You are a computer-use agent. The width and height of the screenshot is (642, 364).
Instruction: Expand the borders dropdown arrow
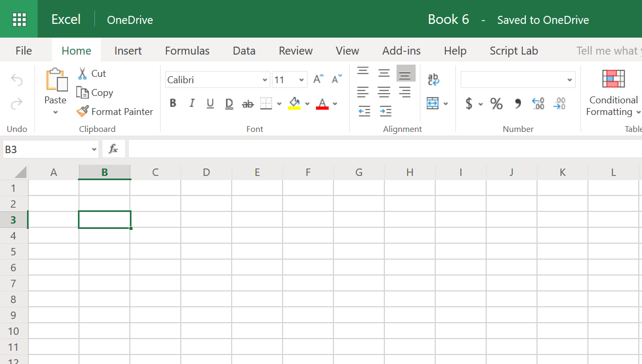(x=279, y=104)
